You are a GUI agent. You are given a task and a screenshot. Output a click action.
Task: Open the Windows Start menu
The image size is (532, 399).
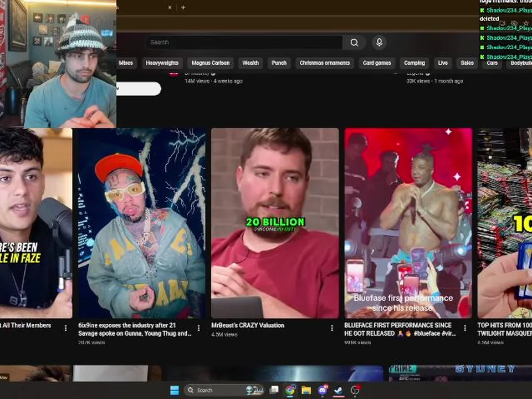pos(175,390)
